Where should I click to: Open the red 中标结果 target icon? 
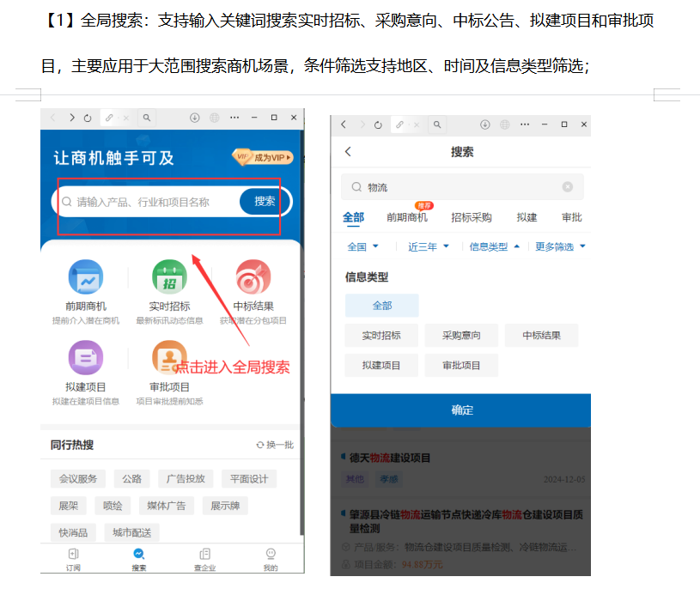[253, 277]
